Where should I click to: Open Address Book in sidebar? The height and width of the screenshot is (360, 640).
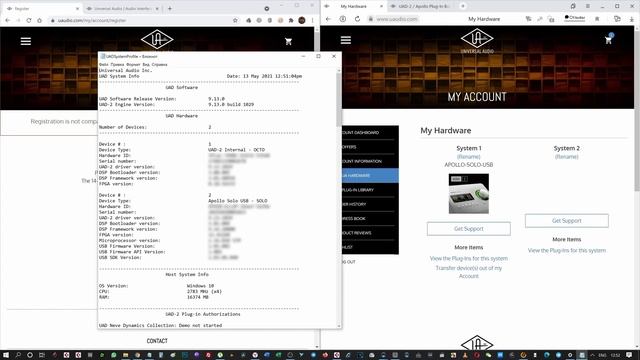pyautogui.click(x=369, y=218)
